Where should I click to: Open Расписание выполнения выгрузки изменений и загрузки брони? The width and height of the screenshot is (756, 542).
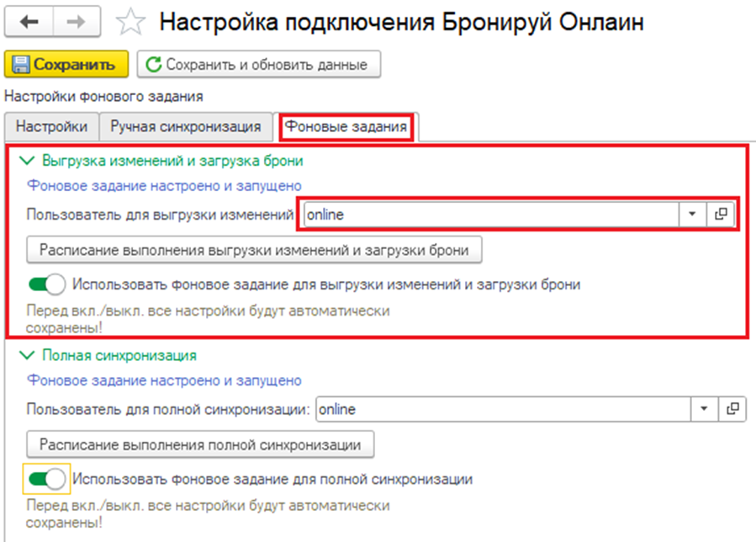point(254,250)
